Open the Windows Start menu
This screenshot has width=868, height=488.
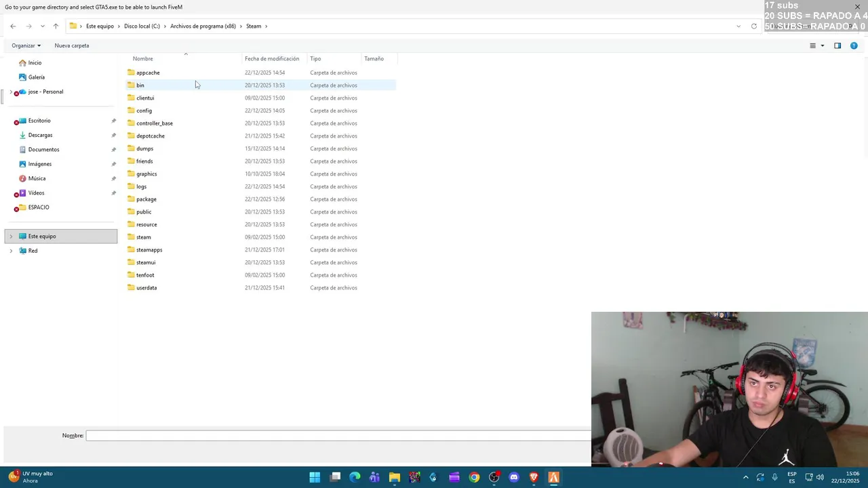pyautogui.click(x=315, y=477)
